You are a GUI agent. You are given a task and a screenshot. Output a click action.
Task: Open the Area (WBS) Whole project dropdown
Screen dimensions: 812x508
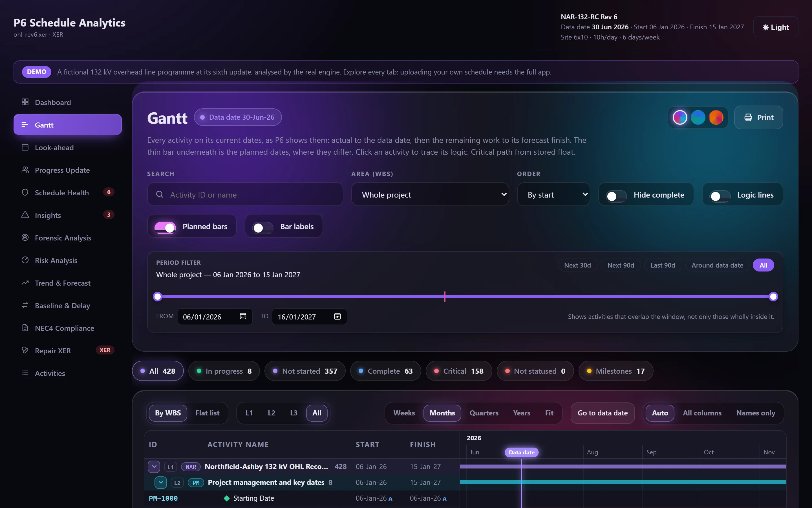pos(430,194)
